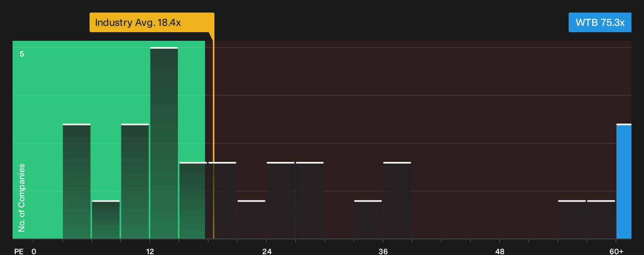Click the "5" y-axis value

[x=22, y=54]
